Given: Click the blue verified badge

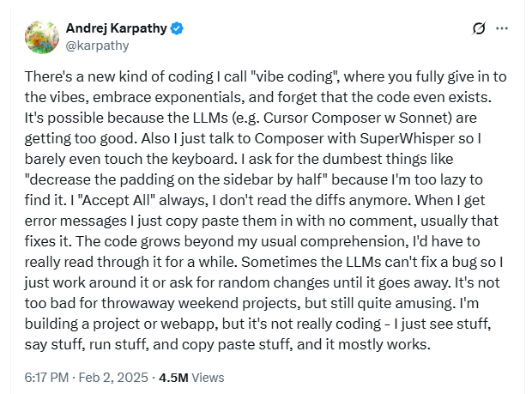Looking at the screenshot, I should pos(178,29).
